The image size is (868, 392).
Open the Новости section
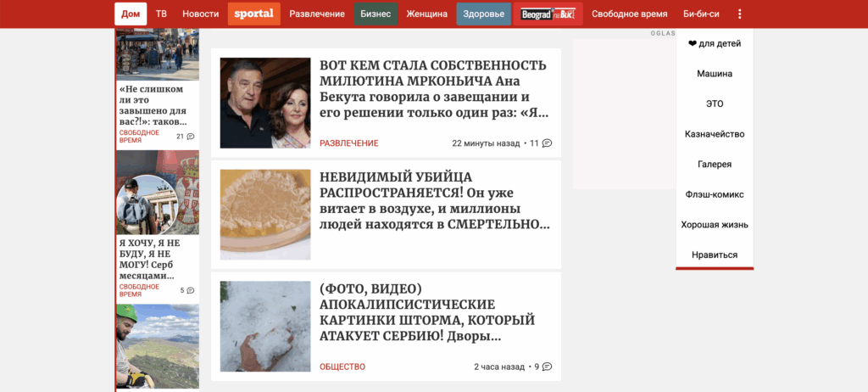click(x=200, y=14)
